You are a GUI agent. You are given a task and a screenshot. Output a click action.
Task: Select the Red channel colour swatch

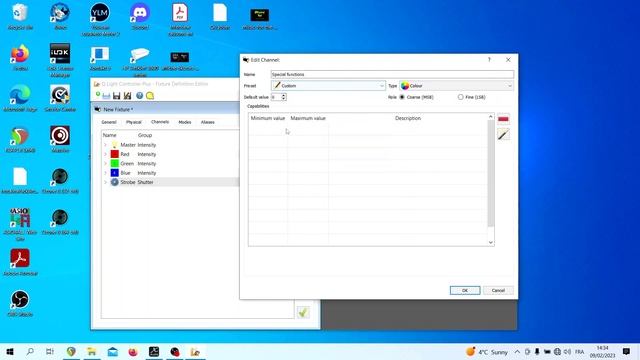[x=115, y=154]
